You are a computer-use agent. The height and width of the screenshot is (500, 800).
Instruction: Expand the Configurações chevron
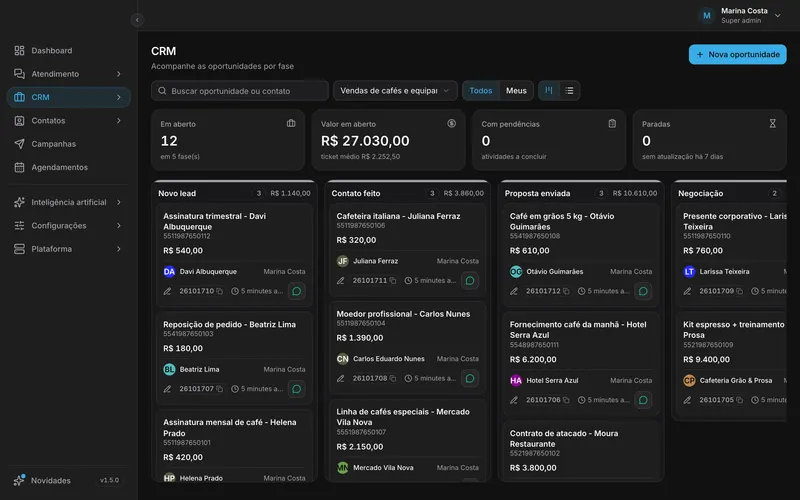pyautogui.click(x=118, y=226)
